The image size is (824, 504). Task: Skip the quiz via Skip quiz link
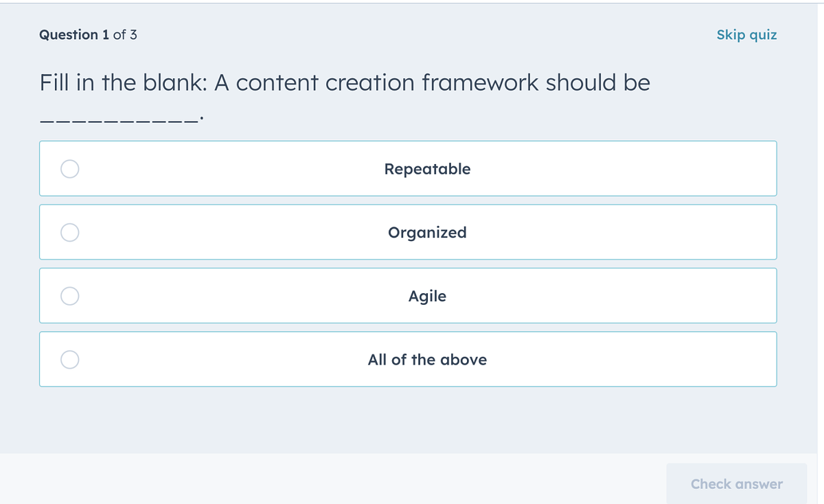coord(746,35)
